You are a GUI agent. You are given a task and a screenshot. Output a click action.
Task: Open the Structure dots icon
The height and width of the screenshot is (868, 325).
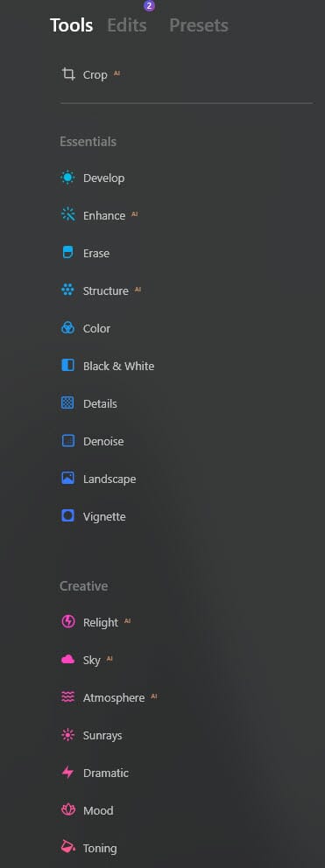coord(67,290)
